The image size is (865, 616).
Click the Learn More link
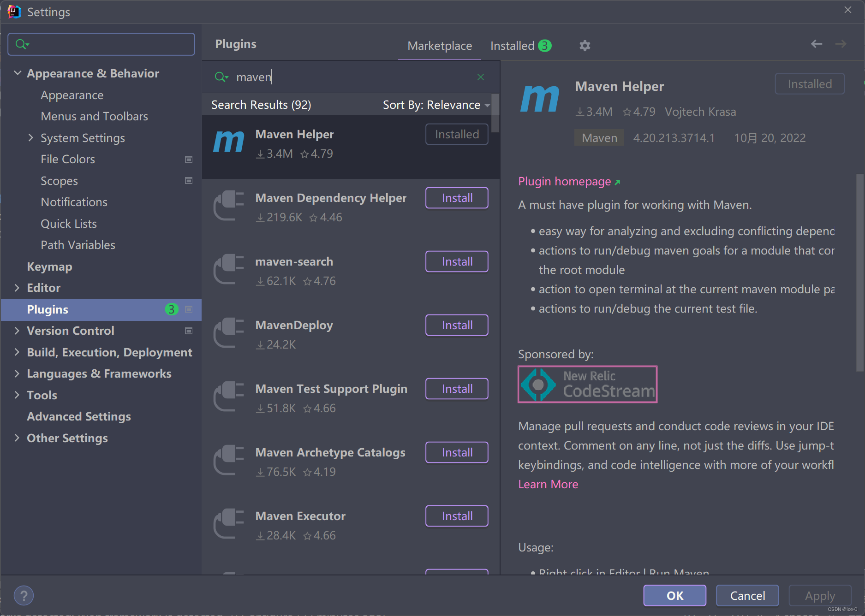tap(548, 484)
